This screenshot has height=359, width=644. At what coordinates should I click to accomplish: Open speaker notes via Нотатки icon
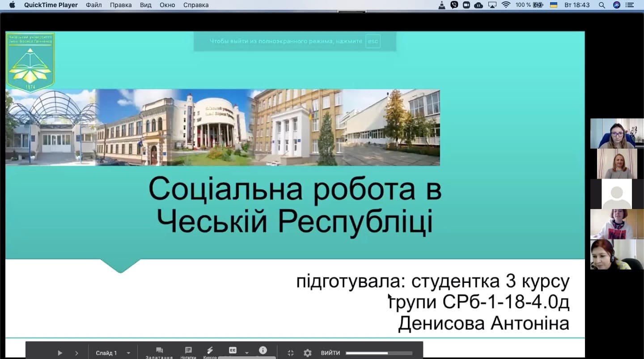click(x=188, y=352)
